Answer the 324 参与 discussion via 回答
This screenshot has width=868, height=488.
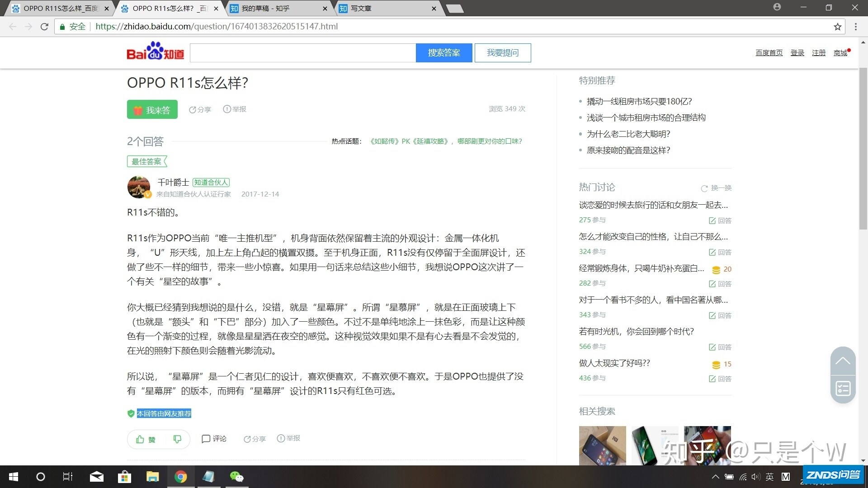pos(720,252)
